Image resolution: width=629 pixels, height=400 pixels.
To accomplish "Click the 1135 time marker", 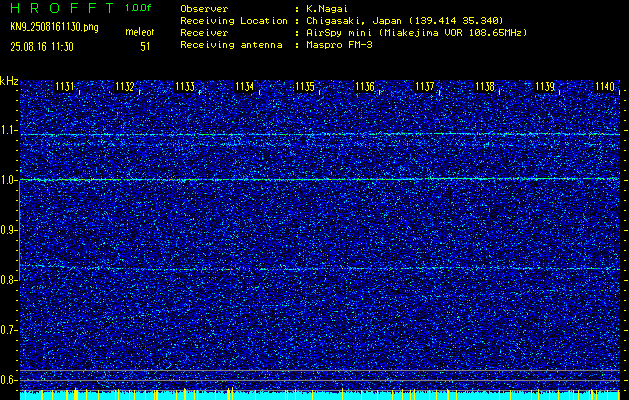I will [305, 86].
